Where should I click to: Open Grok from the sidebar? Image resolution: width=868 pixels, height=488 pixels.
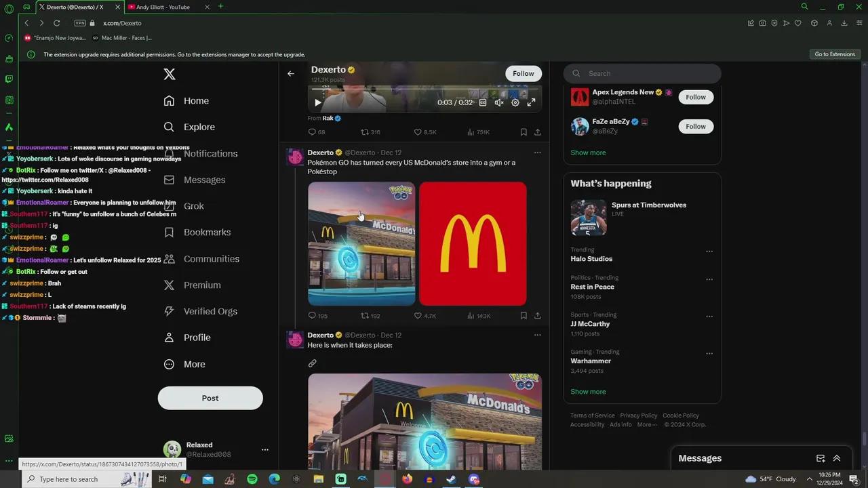pyautogui.click(x=194, y=206)
